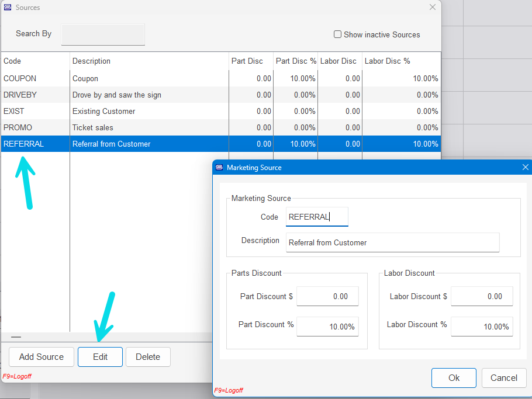This screenshot has width=532, height=399.
Task: Click the Edit button
Action: pyautogui.click(x=100, y=357)
